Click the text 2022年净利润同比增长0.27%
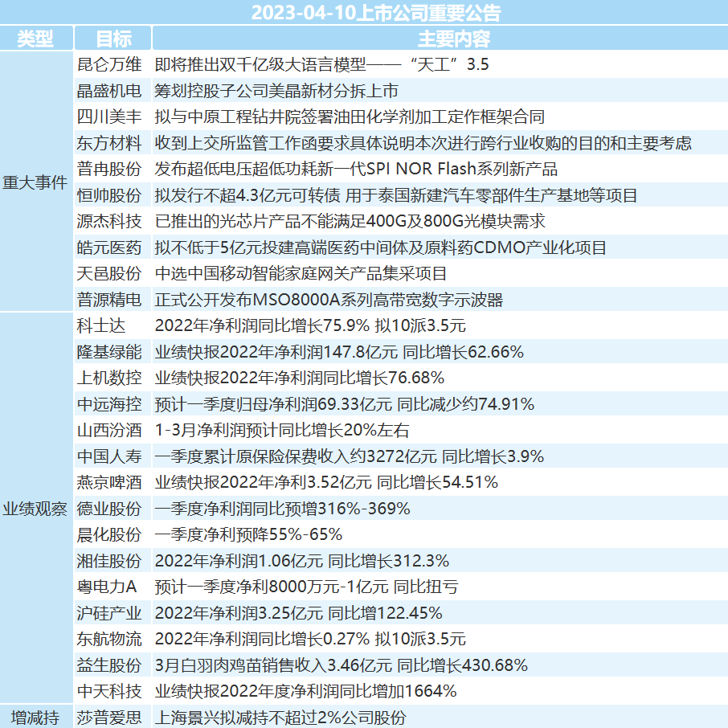The height and width of the screenshot is (728, 728). point(262,639)
